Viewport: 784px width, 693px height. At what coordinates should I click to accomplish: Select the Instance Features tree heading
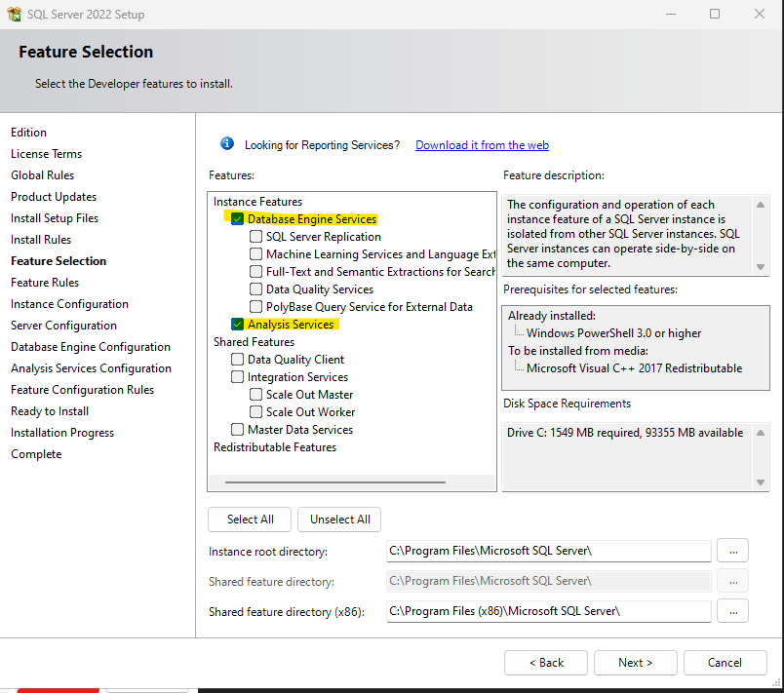click(258, 202)
